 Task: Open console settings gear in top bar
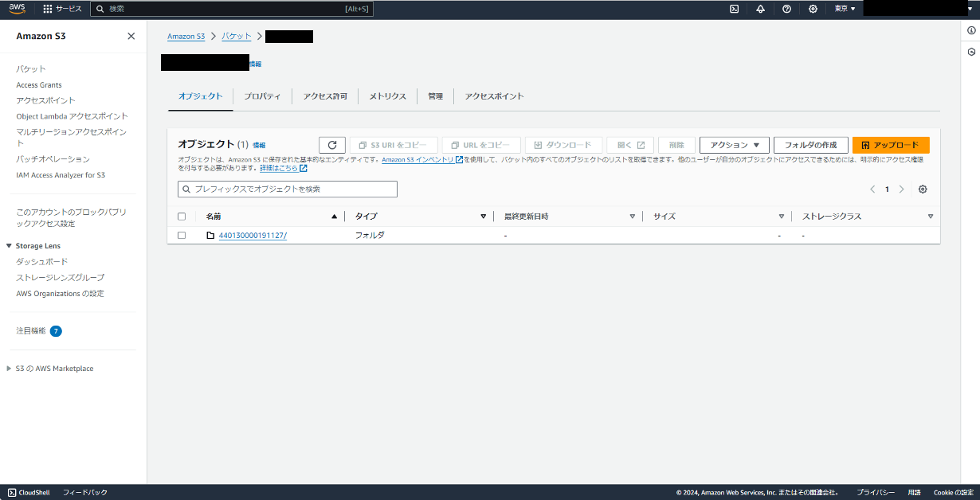[813, 9]
